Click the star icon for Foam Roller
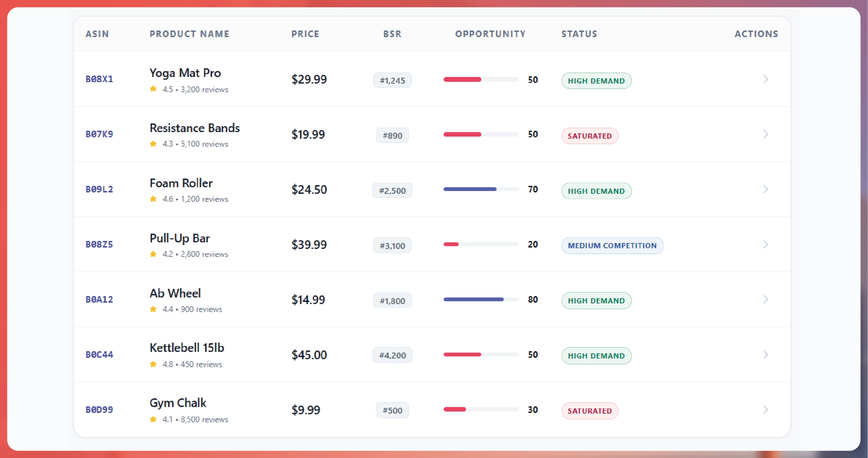 tap(154, 199)
